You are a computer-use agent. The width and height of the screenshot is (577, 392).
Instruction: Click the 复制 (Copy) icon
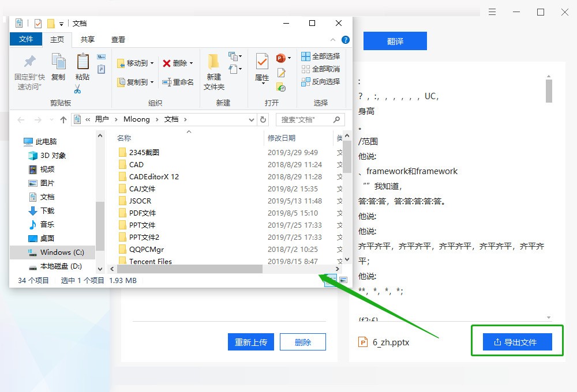click(58, 61)
